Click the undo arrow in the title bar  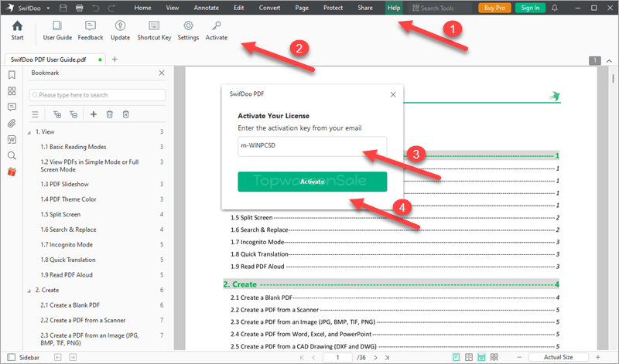95,8
